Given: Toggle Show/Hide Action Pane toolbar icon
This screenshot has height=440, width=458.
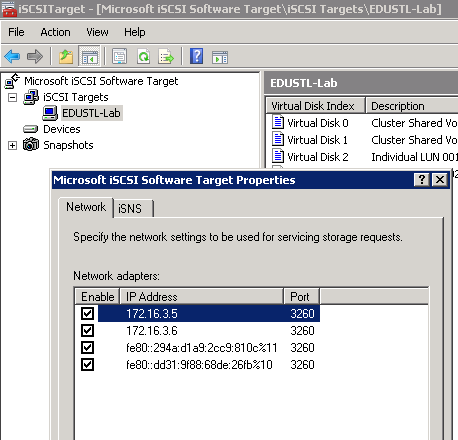Looking at the screenshot, I should click(220, 57).
